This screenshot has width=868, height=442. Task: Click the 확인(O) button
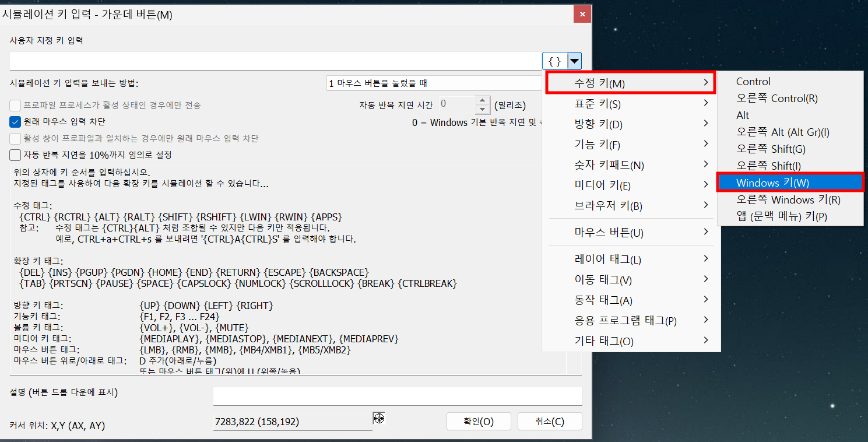click(479, 421)
